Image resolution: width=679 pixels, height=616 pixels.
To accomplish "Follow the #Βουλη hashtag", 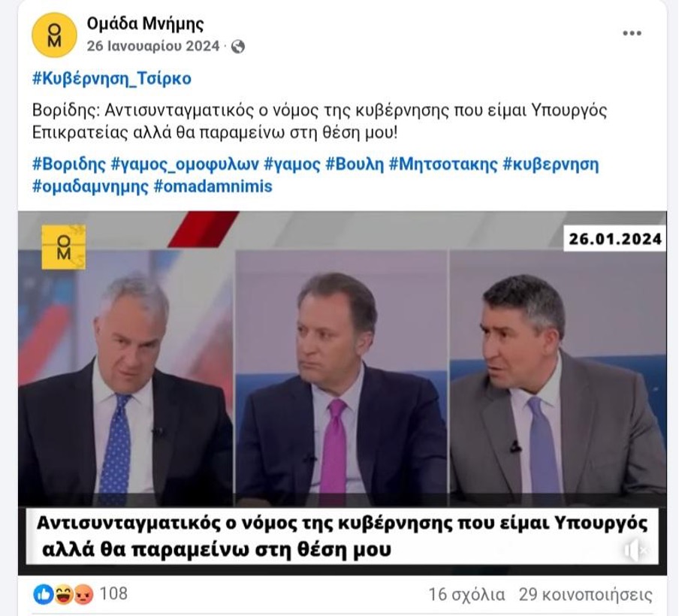I will pos(355,165).
